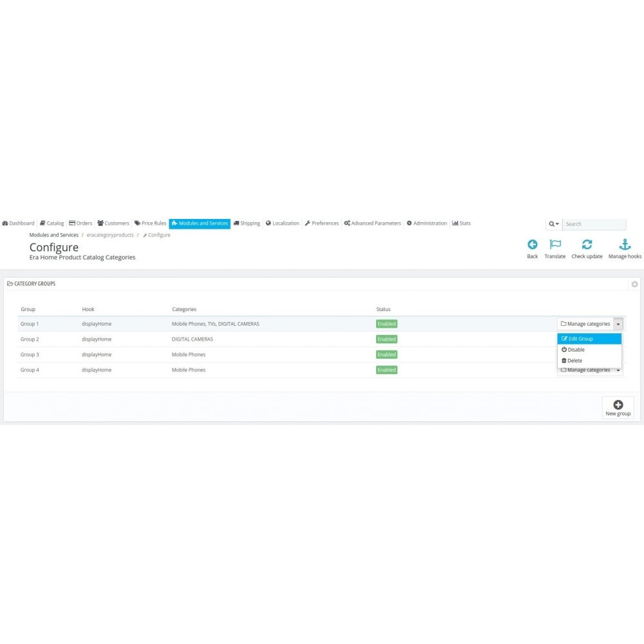Click the Configure breadcrumb link
The height and width of the screenshot is (644, 644).
tap(156, 235)
